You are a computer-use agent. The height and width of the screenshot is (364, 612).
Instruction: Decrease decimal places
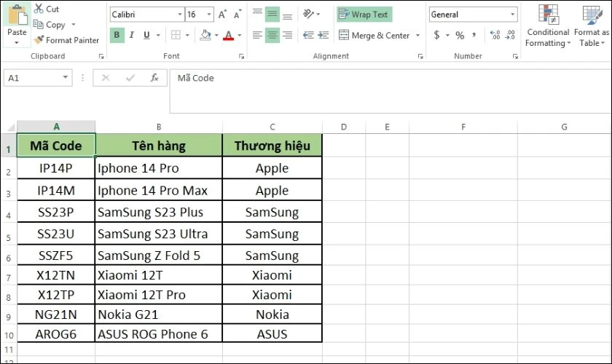[x=510, y=35]
